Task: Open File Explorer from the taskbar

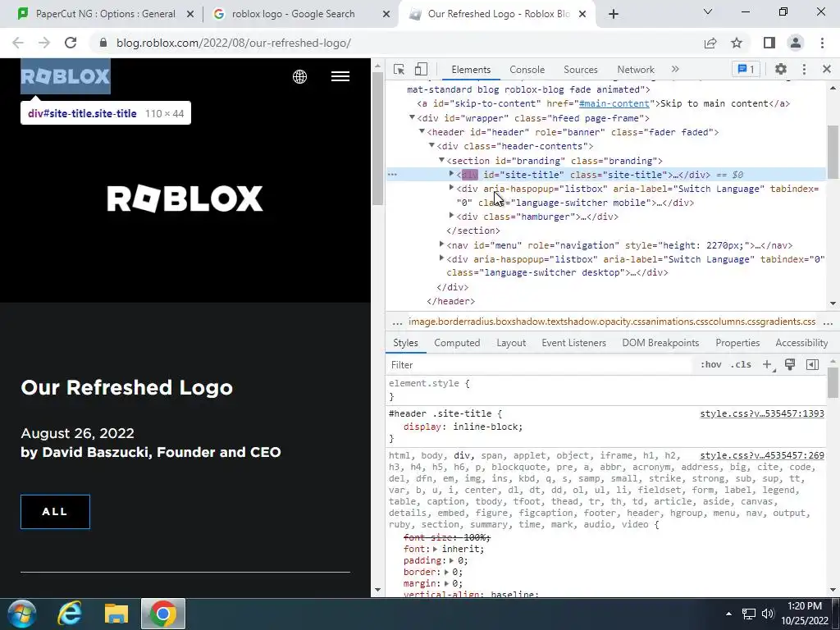Action: pyautogui.click(x=116, y=614)
